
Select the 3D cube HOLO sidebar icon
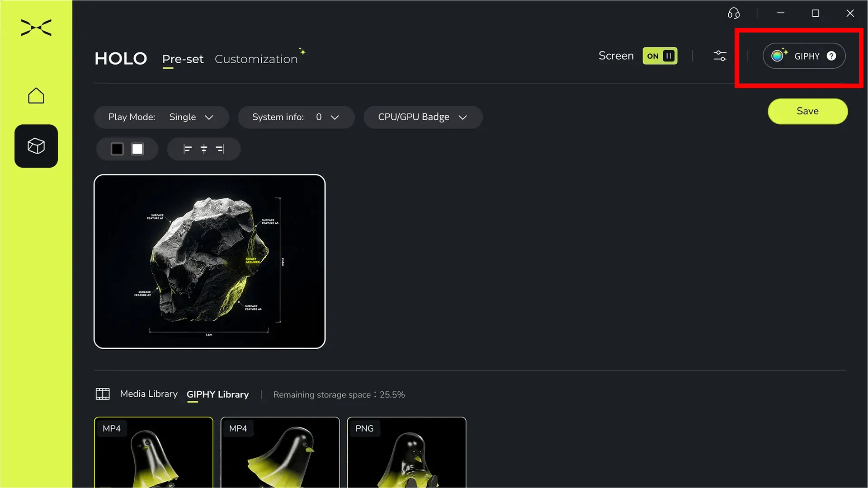tap(36, 146)
